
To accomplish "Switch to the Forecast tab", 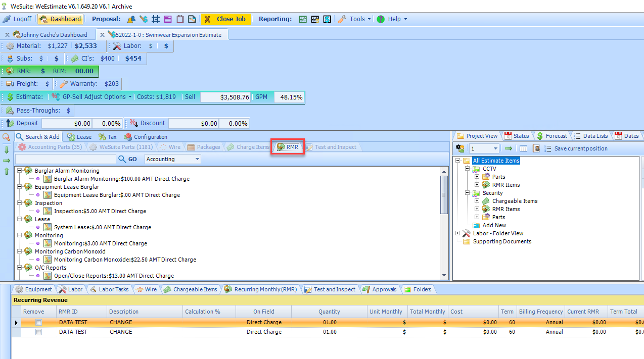I will coord(551,136).
